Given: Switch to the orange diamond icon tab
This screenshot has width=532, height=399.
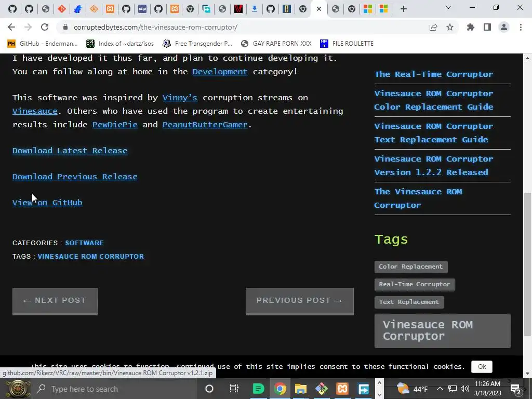Looking at the screenshot, I should point(94,9).
